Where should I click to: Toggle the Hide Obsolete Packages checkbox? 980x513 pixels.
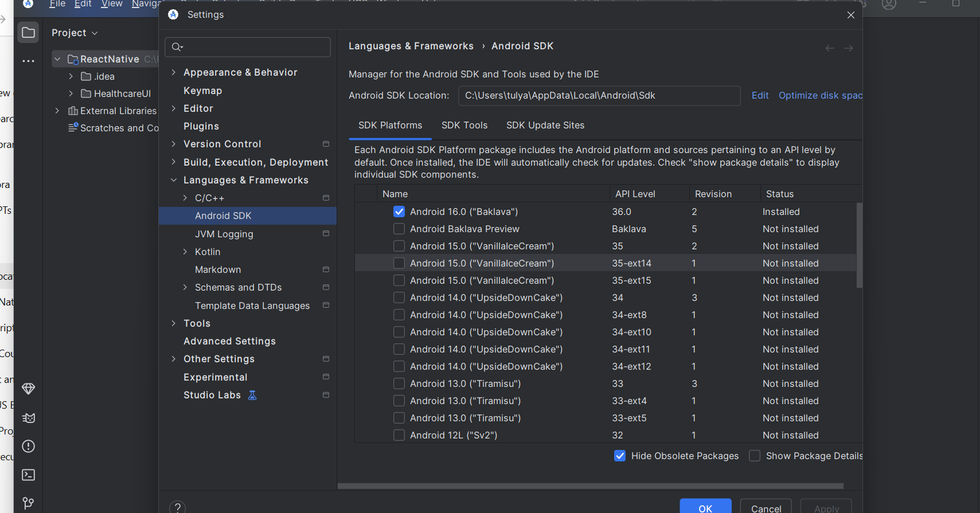coord(620,456)
